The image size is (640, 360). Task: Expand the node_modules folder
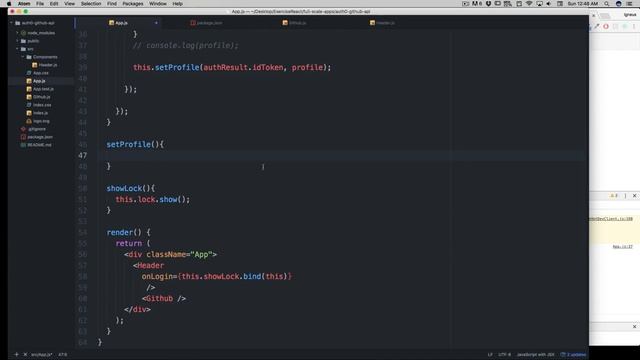point(17,33)
